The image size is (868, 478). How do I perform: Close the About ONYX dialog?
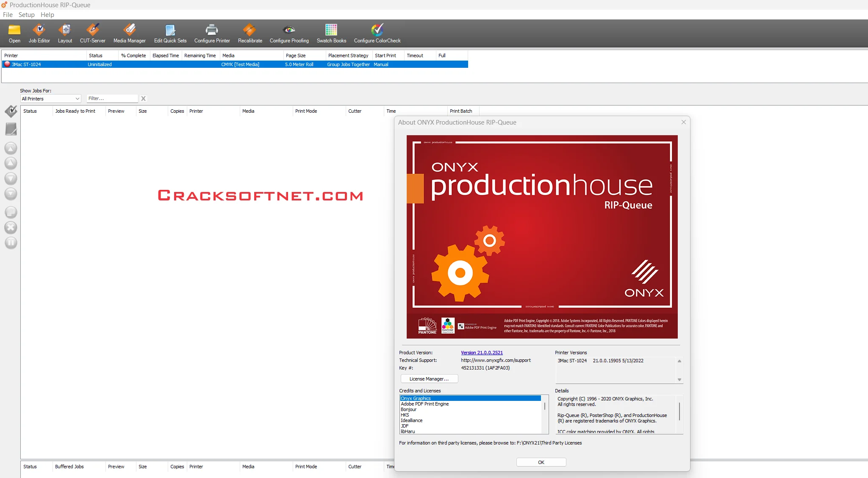tap(683, 122)
